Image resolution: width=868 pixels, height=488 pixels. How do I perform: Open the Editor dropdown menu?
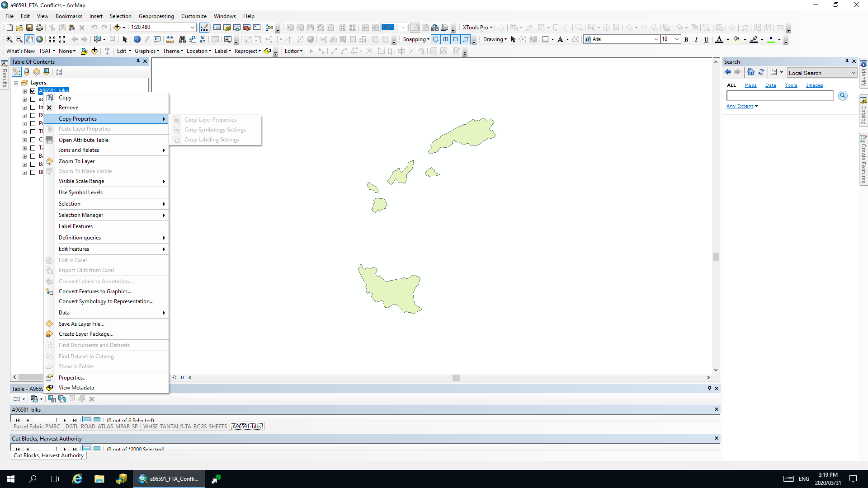tap(293, 51)
